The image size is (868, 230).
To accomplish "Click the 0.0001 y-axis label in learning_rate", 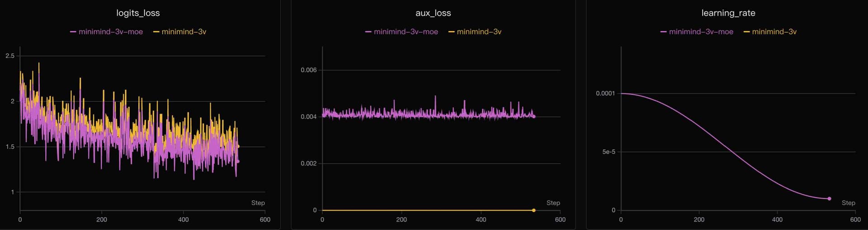I will point(605,93).
